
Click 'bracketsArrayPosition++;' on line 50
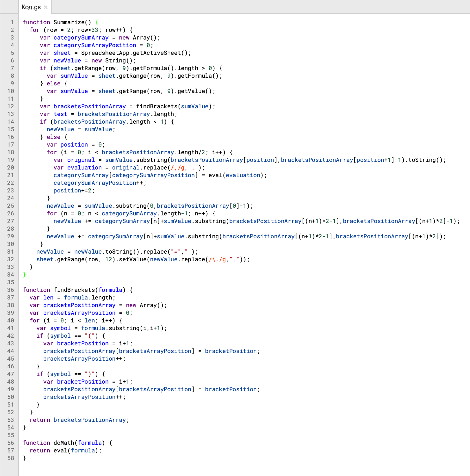(x=84, y=397)
